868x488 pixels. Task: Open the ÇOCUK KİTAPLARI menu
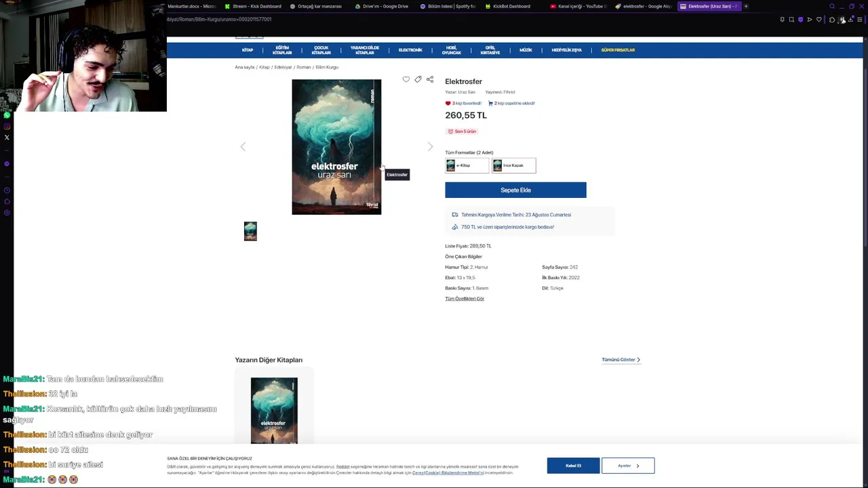point(321,50)
